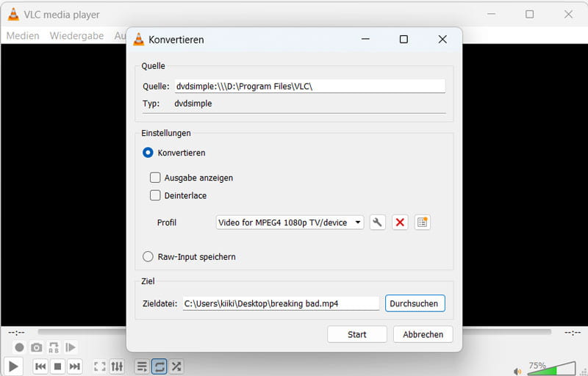Image resolution: width=588 pixels, height=376 pixels.
Task: Open the Wiedergabe menu
Action: coord(76,35)
